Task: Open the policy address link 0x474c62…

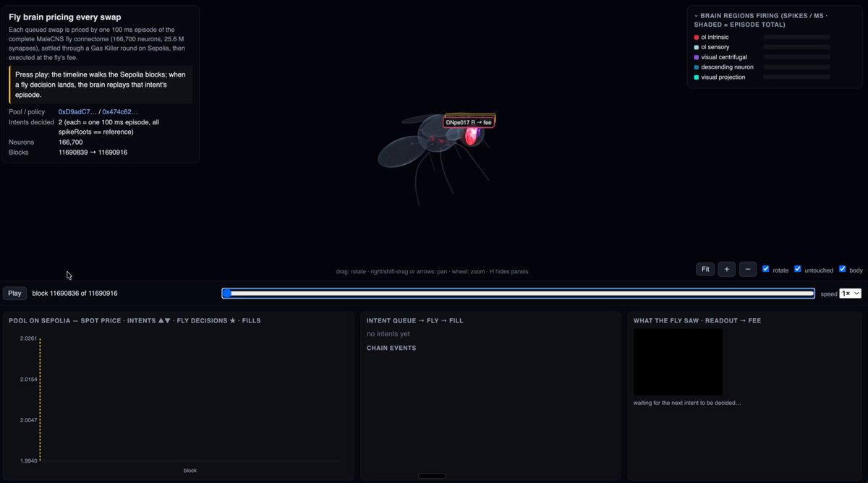Action: coord(120,112)
